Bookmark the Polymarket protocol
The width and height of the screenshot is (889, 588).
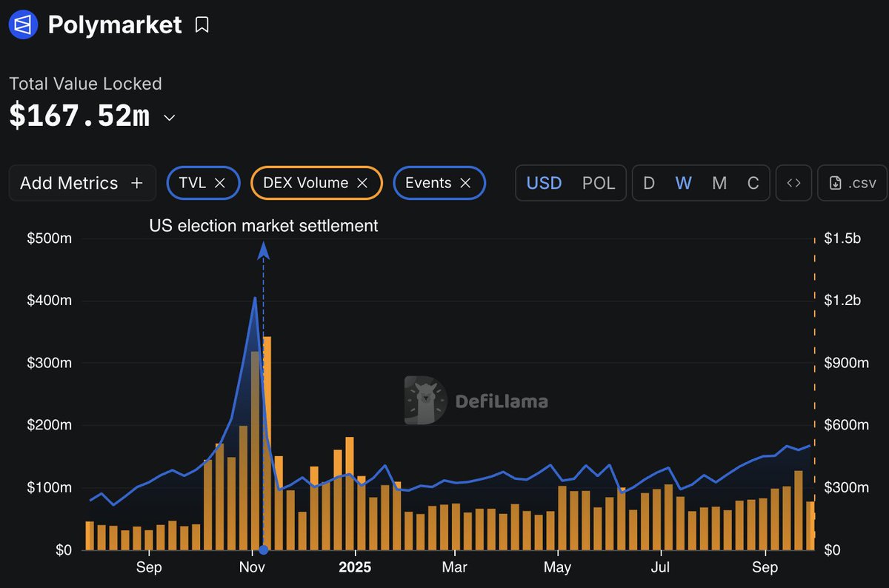[x=202, y=25]
